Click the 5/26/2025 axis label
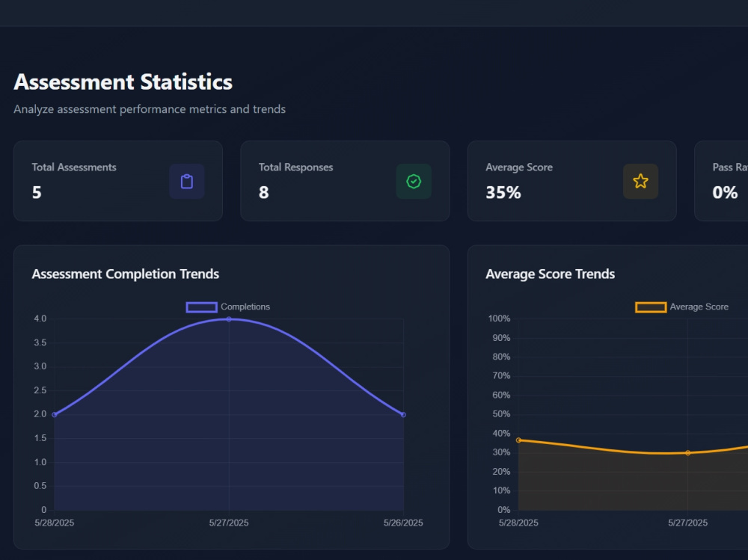Screen dimensions: 748x560 pyautogui.click(x=402, y=523)
